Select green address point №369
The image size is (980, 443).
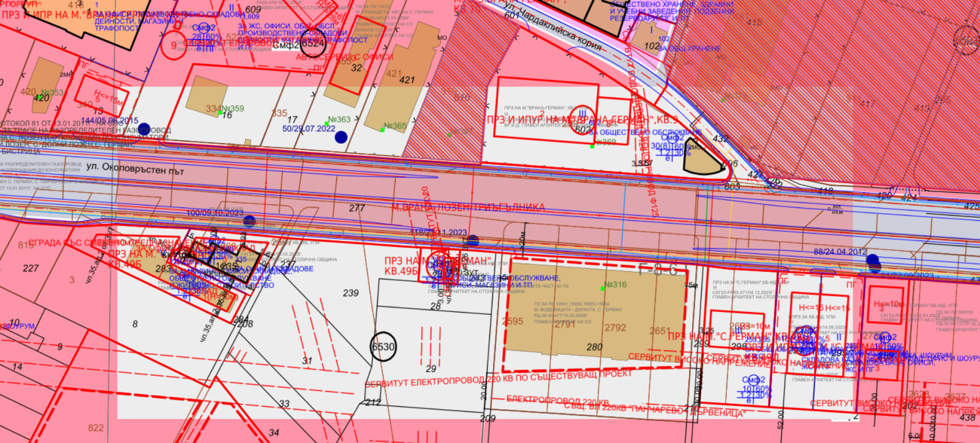click(x=592, y=147)
